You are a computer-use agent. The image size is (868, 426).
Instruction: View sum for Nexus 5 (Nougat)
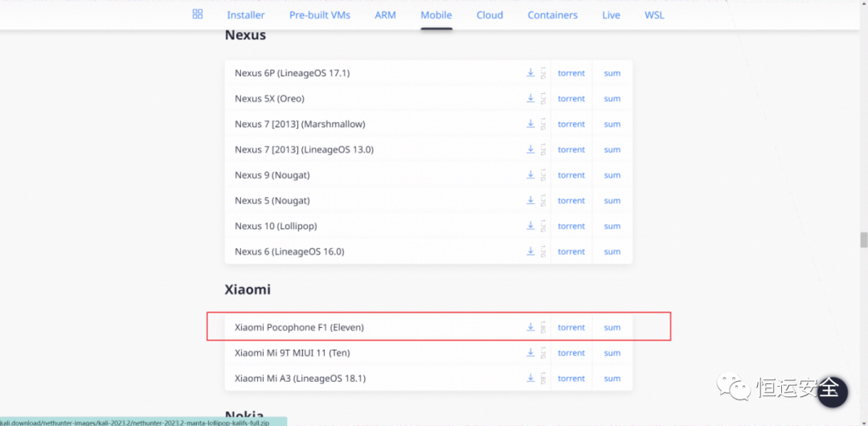click(612, 200)
